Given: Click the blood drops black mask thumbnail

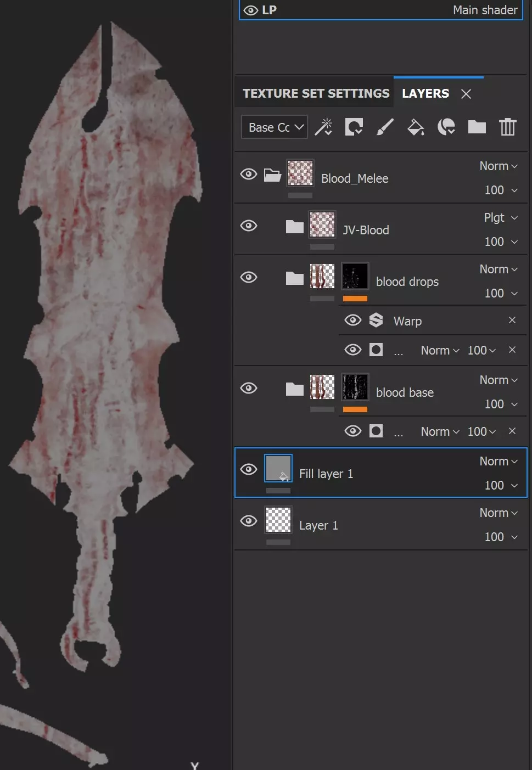Looking at the screenshot, I should click(x=355, y=277).
